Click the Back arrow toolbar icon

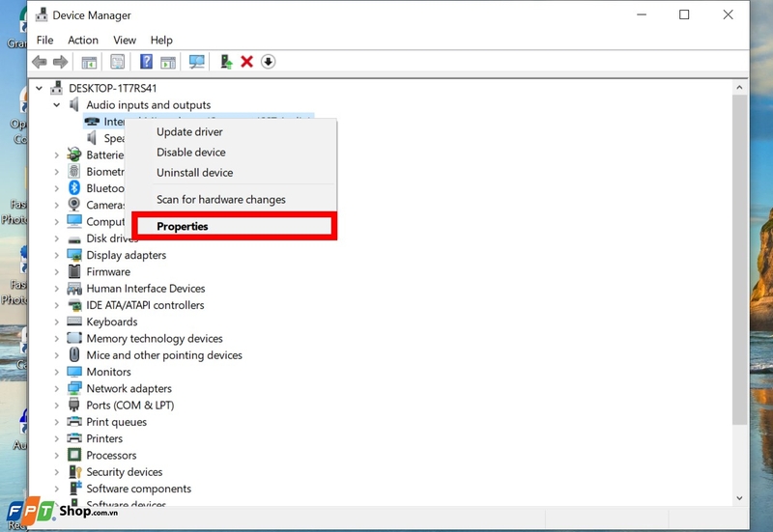coord(40,62)
